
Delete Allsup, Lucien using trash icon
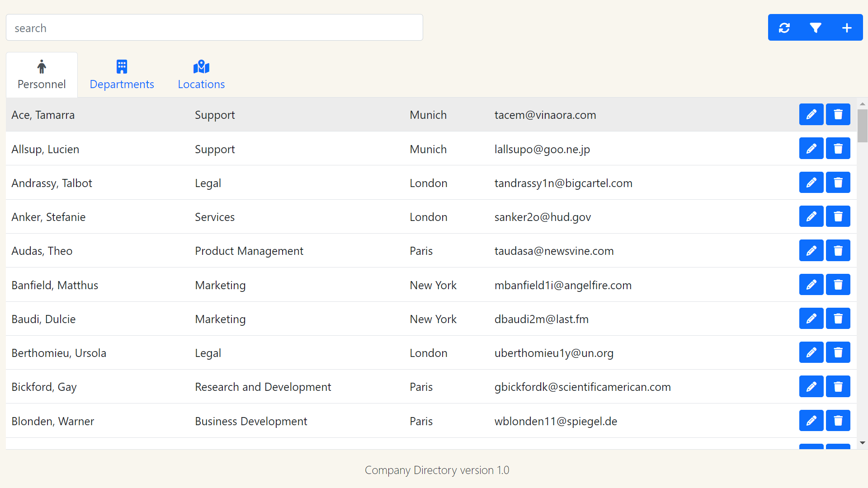[838, 149]
